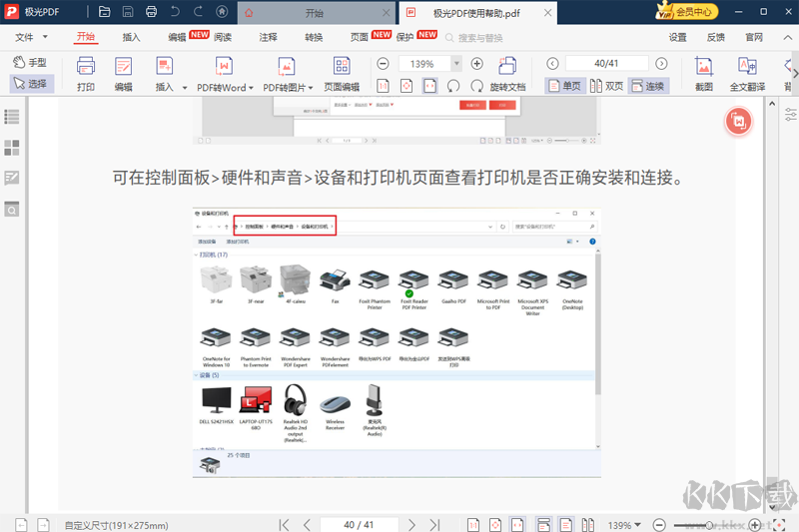799x532 pixels.
Task: Toggle fit width icon in status bar
Action: click(517, 525)
